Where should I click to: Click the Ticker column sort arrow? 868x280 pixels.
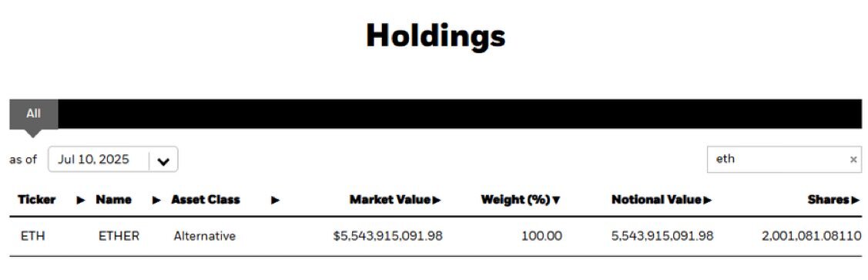tap(81, 200)
